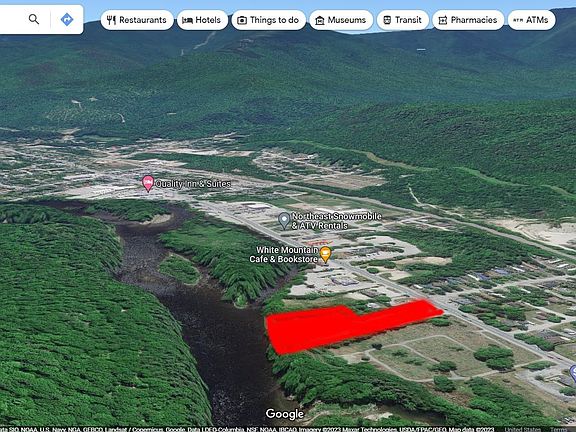Click the Northeast Snowmobile gray location pin
Image resolution: width=576 pixels, height=432 pixels.
[x=284, y=221]
